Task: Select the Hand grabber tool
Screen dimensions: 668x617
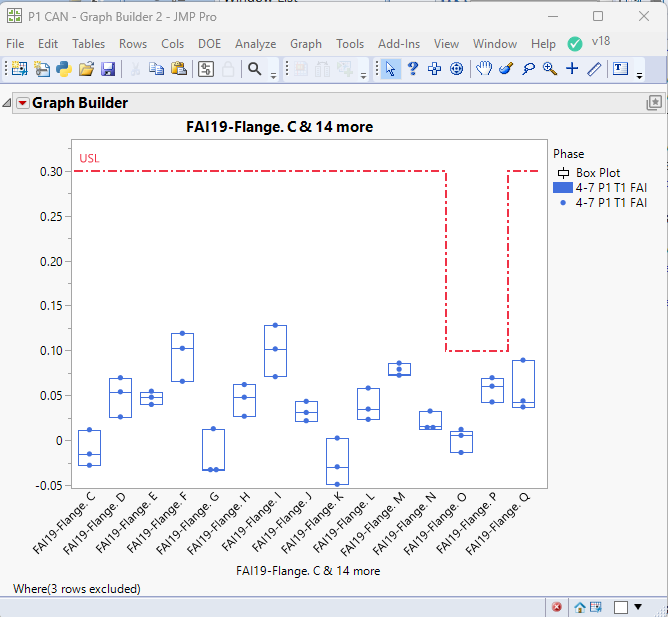Action: [x=483, y=69]
